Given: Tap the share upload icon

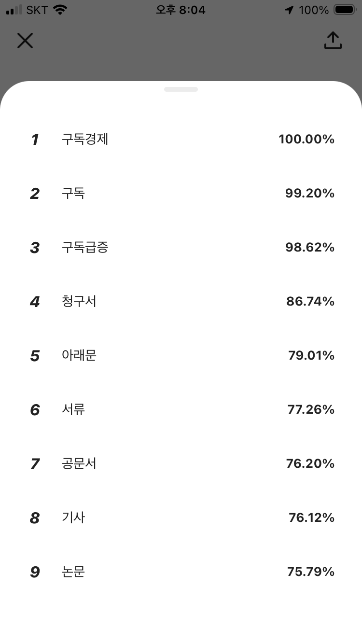Looking at the screenshot, I should tap(333, 41).
